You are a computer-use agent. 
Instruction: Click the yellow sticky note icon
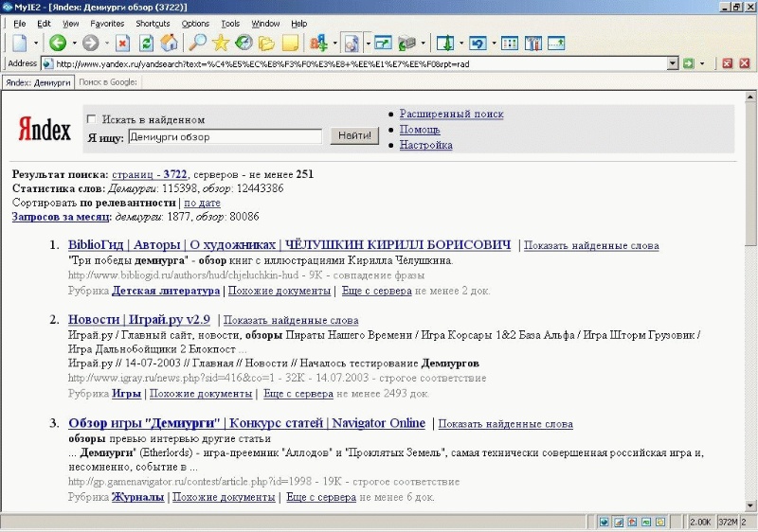290,44
